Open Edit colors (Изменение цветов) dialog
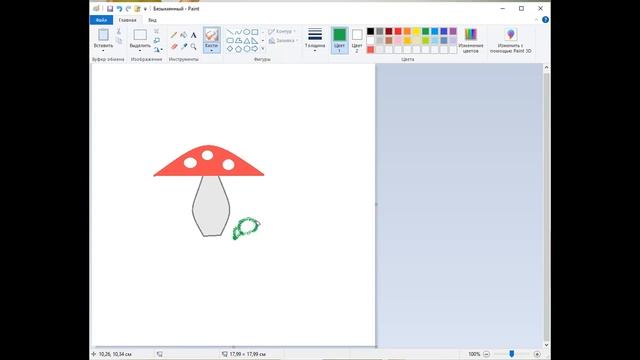 pyautogui.click(x=471, y=40)
